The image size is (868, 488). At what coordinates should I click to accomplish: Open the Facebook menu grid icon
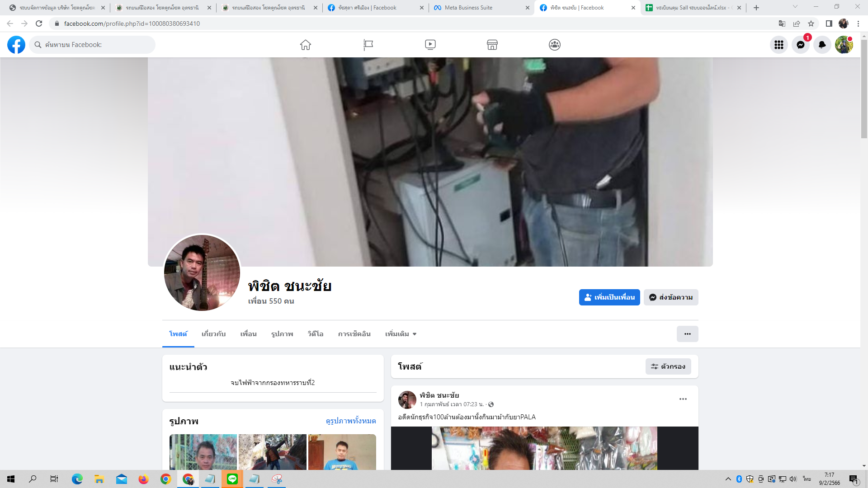click(x=778, y=45)
